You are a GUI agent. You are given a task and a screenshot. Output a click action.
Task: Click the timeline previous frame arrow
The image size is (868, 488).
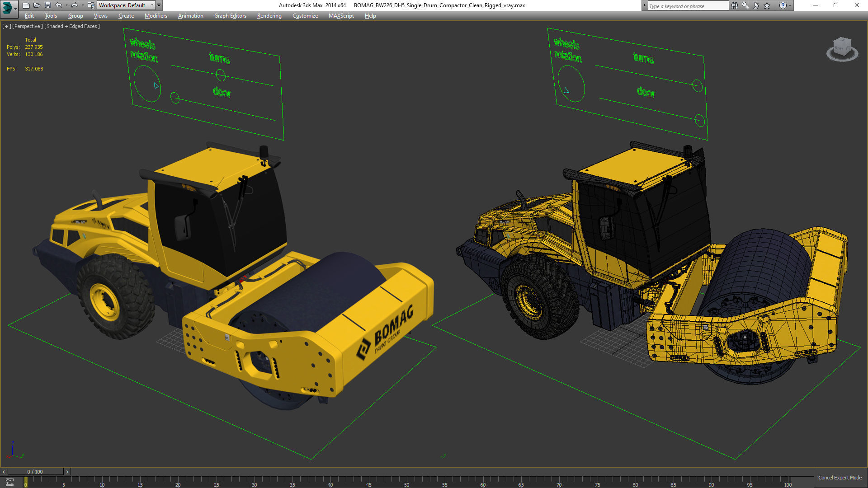click(x=4, y=472)
